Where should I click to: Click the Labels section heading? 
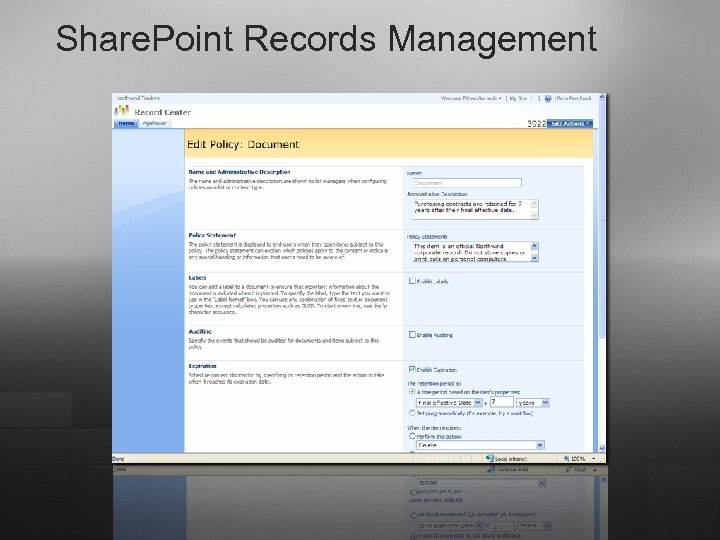[197, 277]
